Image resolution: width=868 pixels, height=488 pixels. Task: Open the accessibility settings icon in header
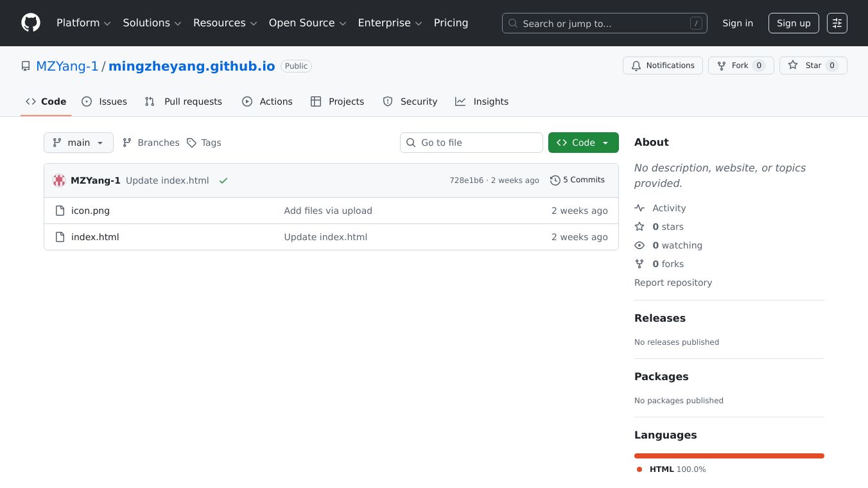[837, 23]
